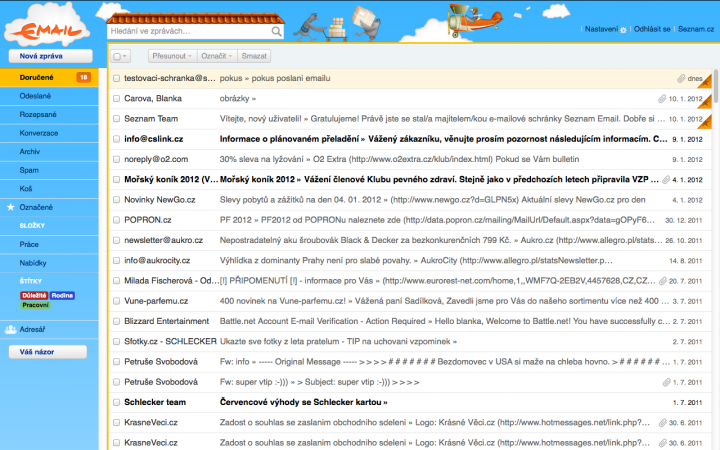Image resolution: width=720 pixels, height=450 pixels.
Task: Check the noreply@o2.com email checkbox
Action: click(x=117, y=159)
